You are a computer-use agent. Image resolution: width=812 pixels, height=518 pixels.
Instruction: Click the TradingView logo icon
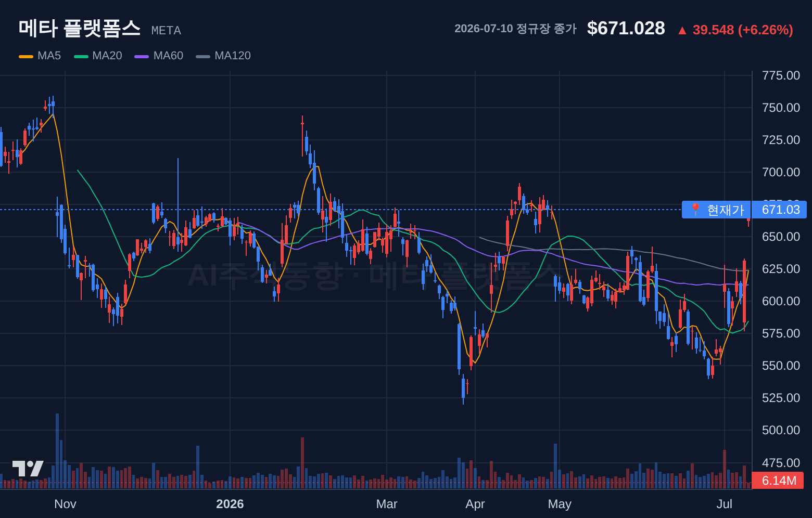point(28,469)
